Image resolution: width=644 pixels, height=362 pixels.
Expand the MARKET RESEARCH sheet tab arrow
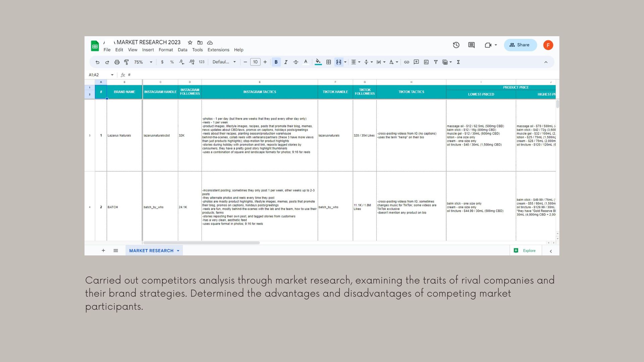click(x=178, y=251)
